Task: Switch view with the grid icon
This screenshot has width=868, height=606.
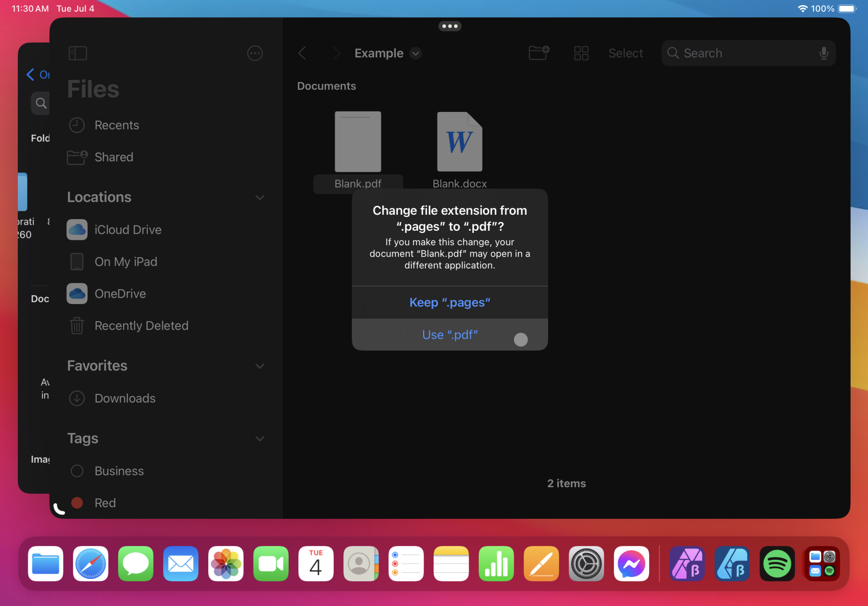Action: click(x=581, y=53)
